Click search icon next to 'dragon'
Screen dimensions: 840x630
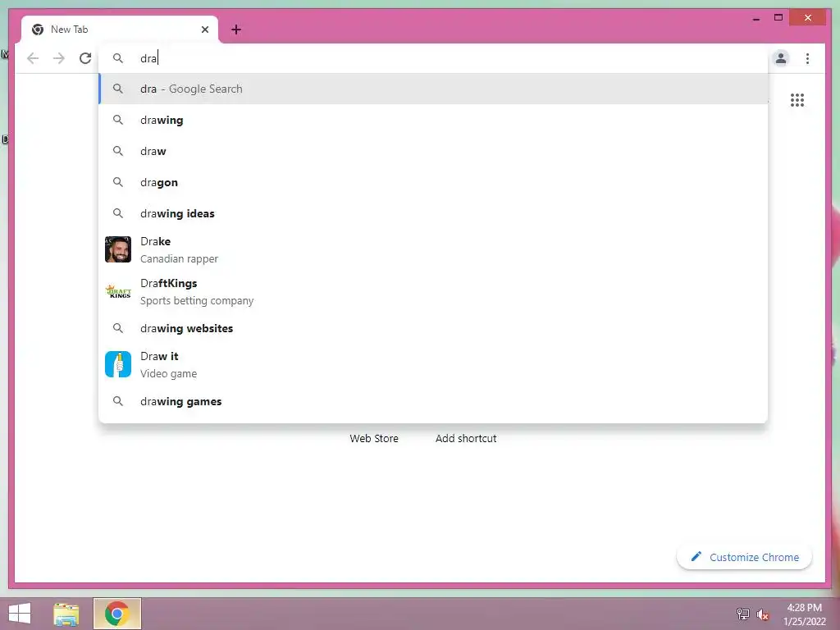point(118,182)
